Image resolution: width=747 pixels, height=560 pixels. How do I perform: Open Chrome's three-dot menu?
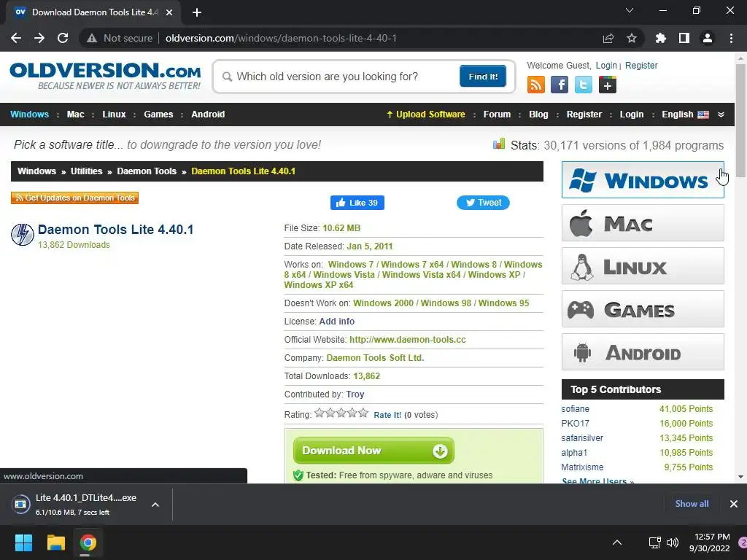731,38
